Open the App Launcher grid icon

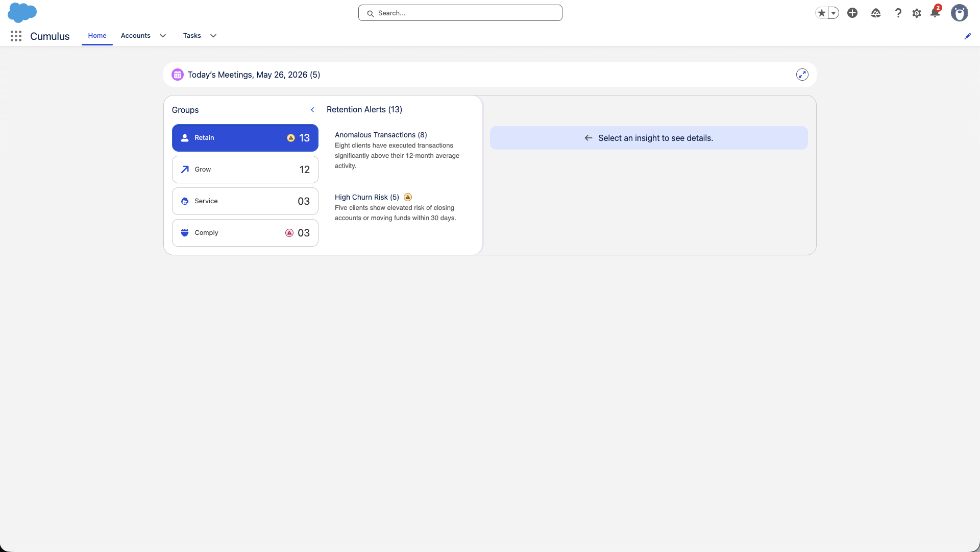[x=16, y=36]
